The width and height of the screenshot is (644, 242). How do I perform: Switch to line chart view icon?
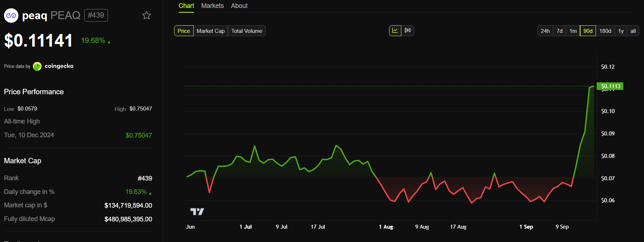point(395,31)
